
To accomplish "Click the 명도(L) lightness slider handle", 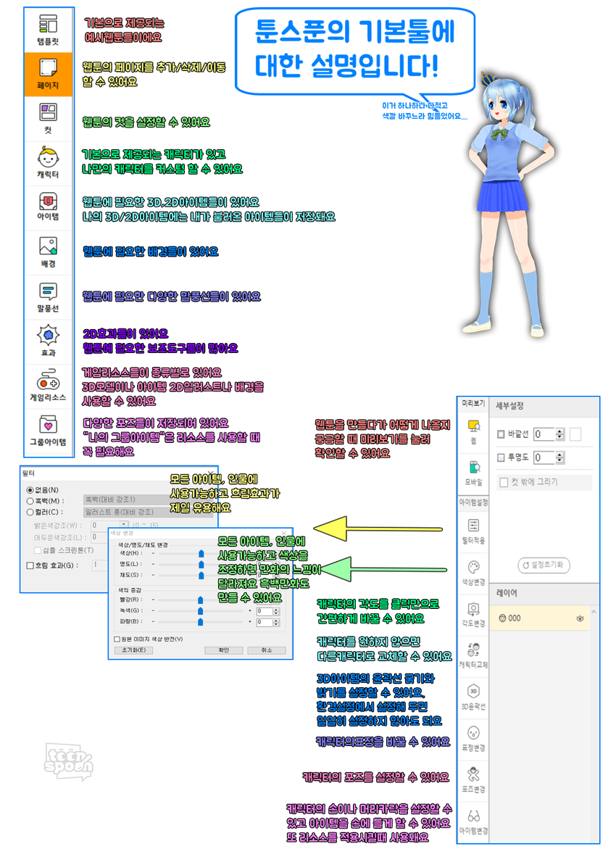I will 201,564.
